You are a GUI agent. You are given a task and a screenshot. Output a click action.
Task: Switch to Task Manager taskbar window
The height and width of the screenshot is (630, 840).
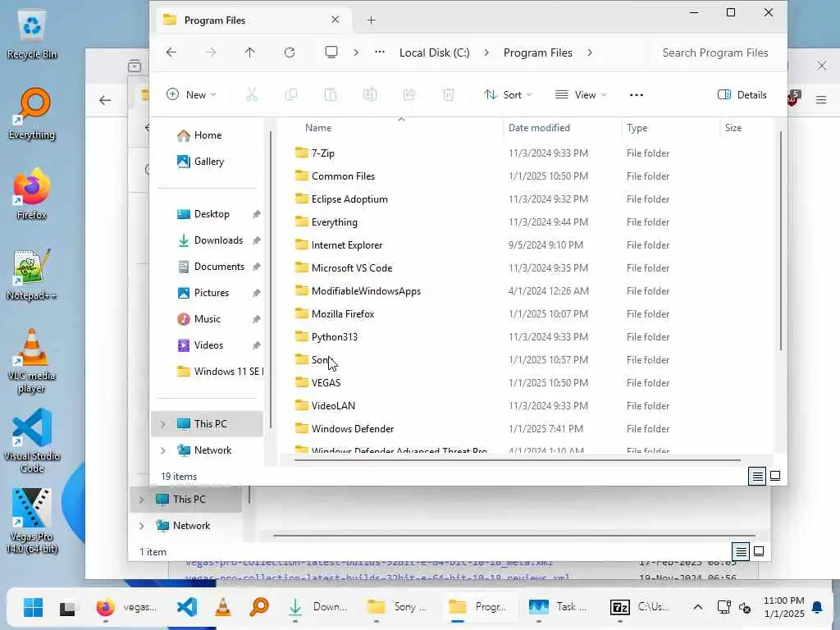click(x=557, y=607)
